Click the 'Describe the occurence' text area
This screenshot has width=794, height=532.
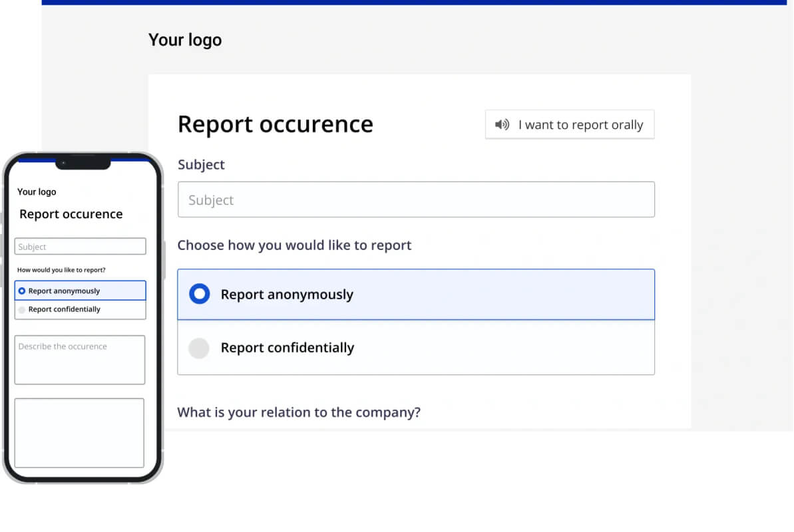coord(79,360)
